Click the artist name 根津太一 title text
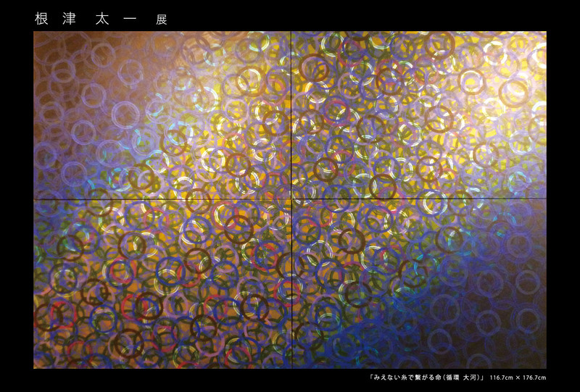Image resolution: width=580 pixels, height=392 pixels. click(87, 19)
